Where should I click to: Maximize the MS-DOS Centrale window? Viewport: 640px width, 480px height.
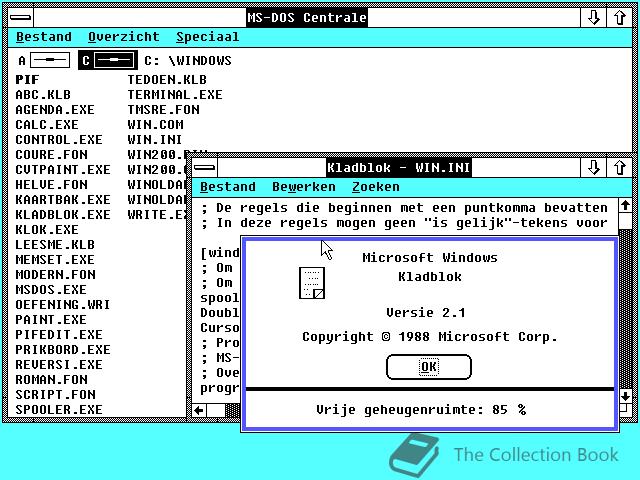(x=619, y=18)
